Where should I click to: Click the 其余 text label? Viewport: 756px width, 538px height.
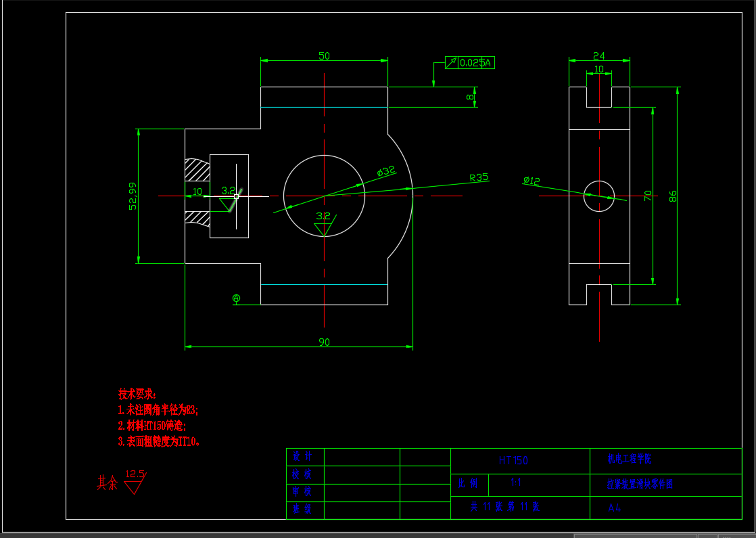click(107, 482)
